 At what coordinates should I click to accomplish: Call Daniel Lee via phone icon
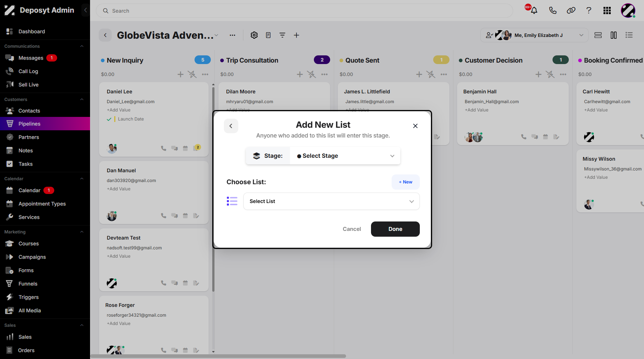tap(163, 148)
